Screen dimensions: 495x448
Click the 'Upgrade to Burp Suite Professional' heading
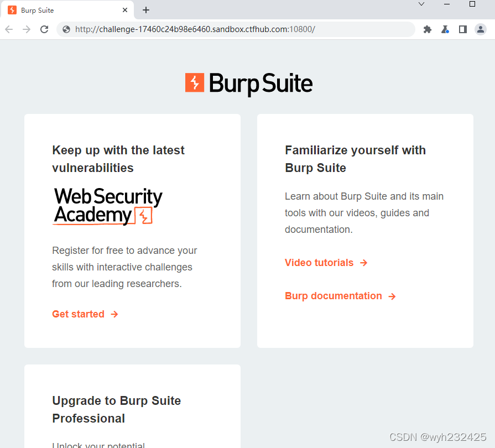click(117, 409)
